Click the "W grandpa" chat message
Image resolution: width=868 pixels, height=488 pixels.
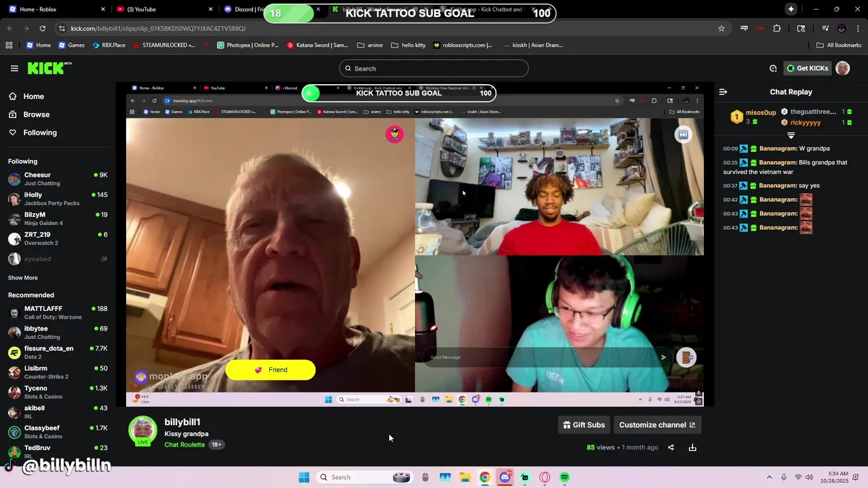click(814, 148)
